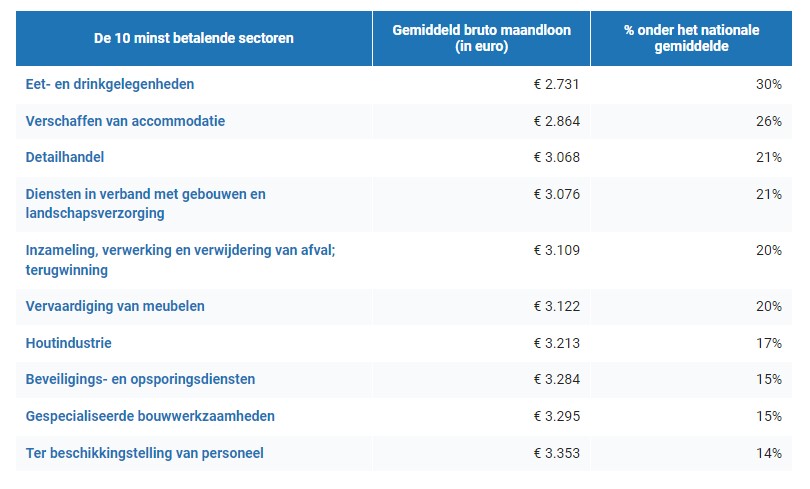Click Ter beschikkingstelling van personeel link

144,453
